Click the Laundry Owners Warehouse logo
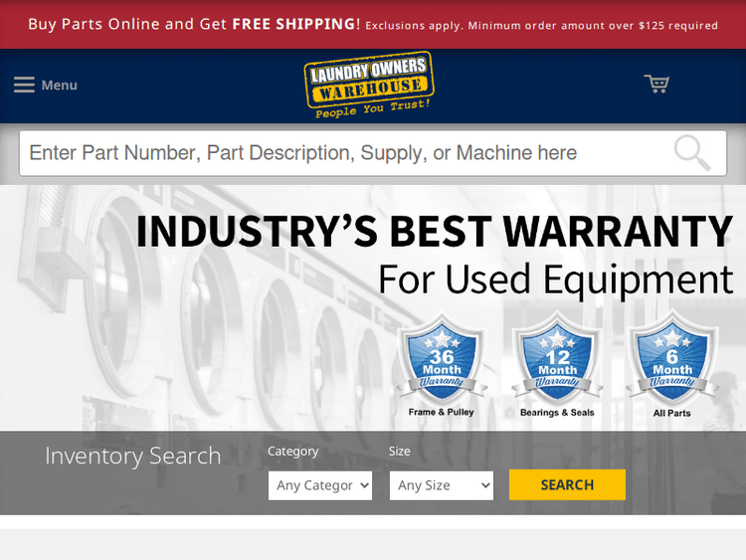This screenshot has height=560, width=746. (x=369, y=85)
